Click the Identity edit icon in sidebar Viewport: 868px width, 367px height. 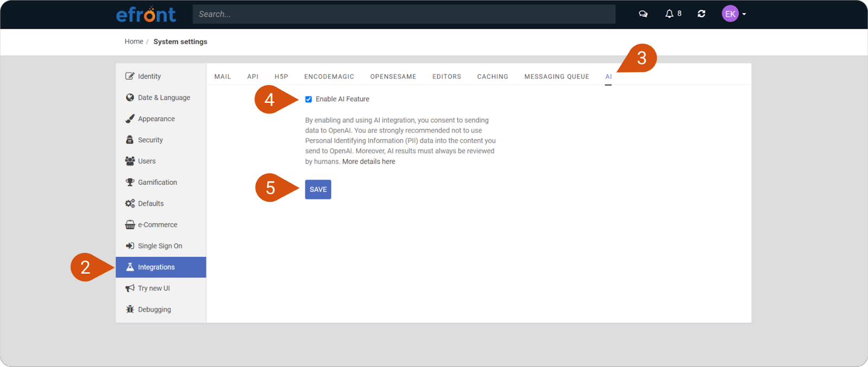coord(130,76)
